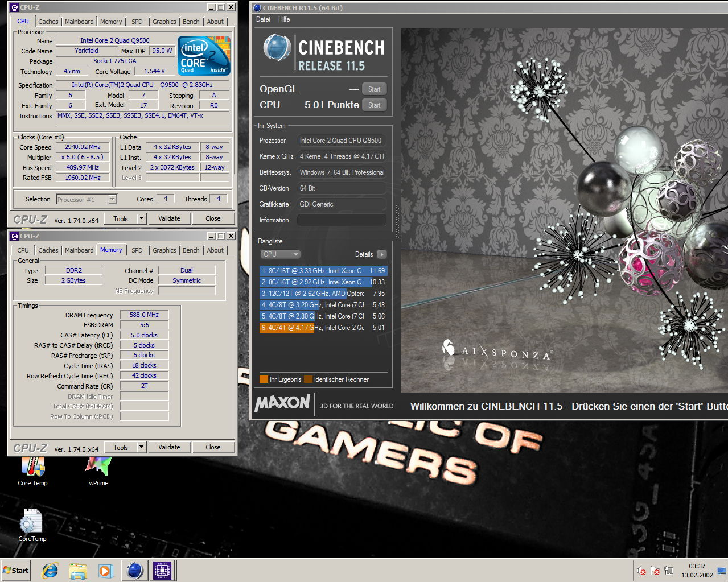Switch to Cinebench taskbar icon
This screenshot has height=582, width=728.
(x=134, y=571)
